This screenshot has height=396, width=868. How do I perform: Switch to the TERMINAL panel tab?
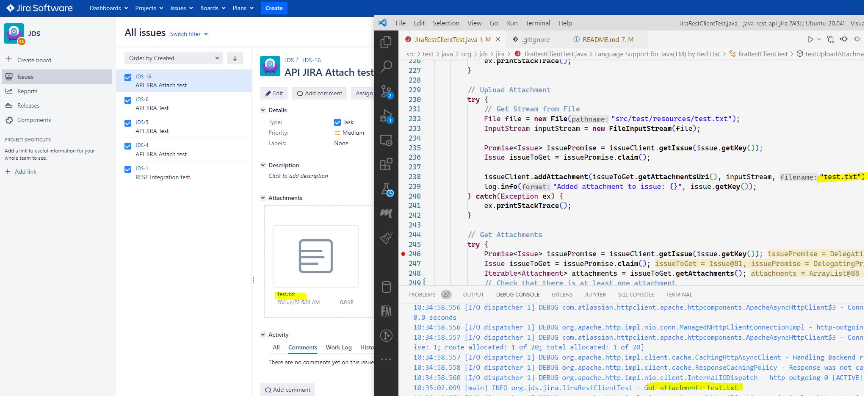679,294
